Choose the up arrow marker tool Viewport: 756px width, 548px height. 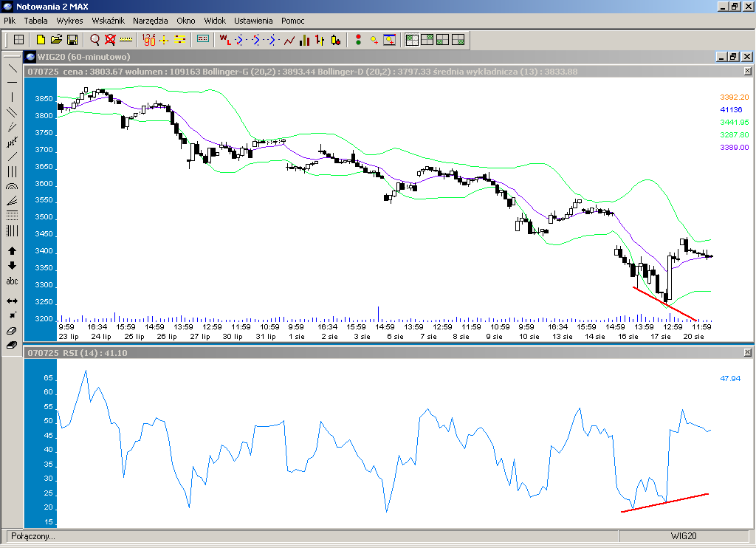(12, 251)
